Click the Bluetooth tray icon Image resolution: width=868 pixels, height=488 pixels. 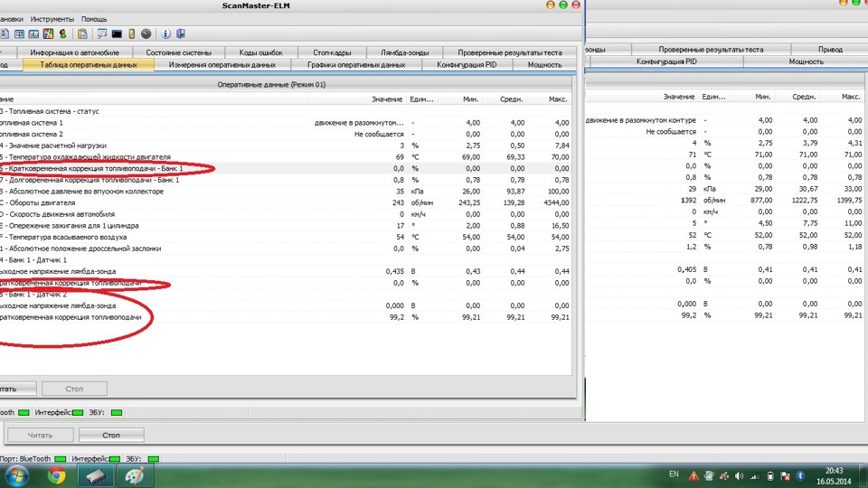(800, 475)
